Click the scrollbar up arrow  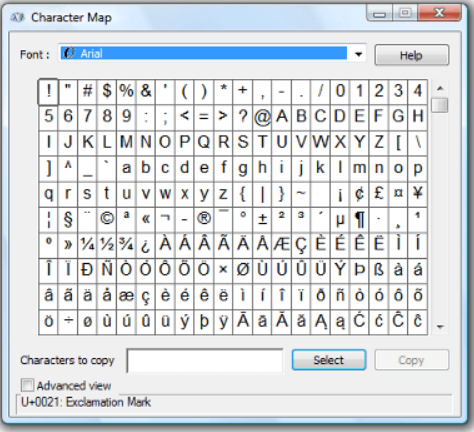pyautogui.click(x=440, y=88)
